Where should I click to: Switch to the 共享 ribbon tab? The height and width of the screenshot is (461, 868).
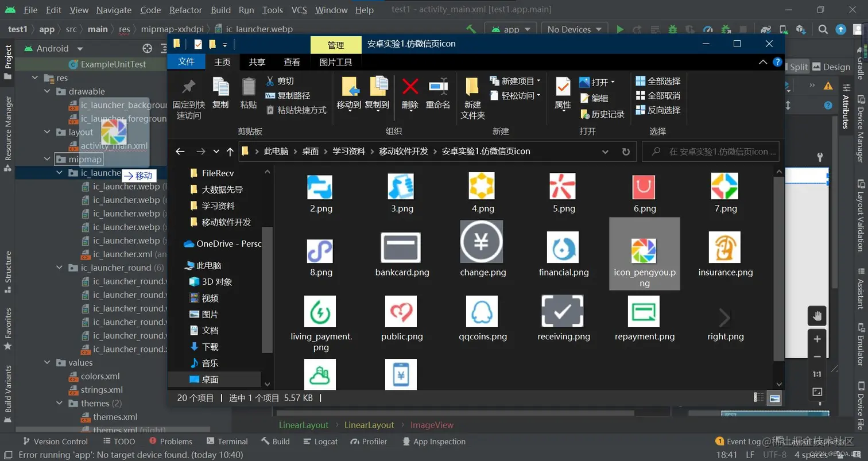coord(257,62)
